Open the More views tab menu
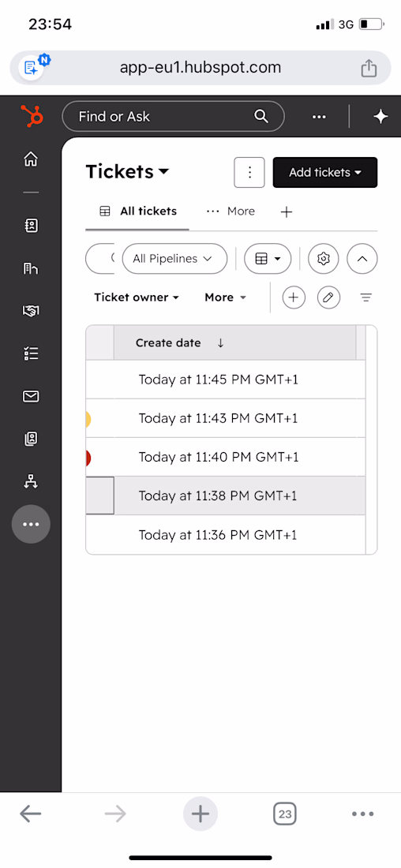Image resolution: width=401 pixels, height=868 pixels. [x=230, y=211]
